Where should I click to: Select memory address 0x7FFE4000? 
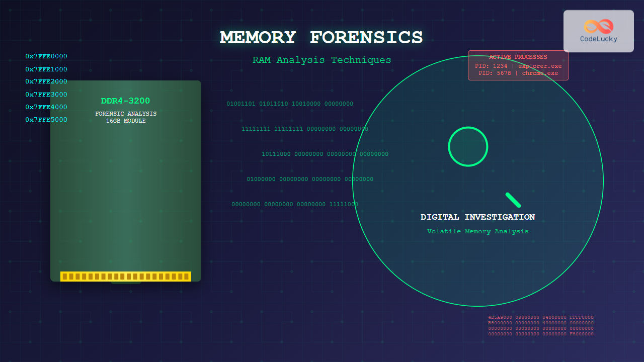pyautogui.click(x=46, y=107)
